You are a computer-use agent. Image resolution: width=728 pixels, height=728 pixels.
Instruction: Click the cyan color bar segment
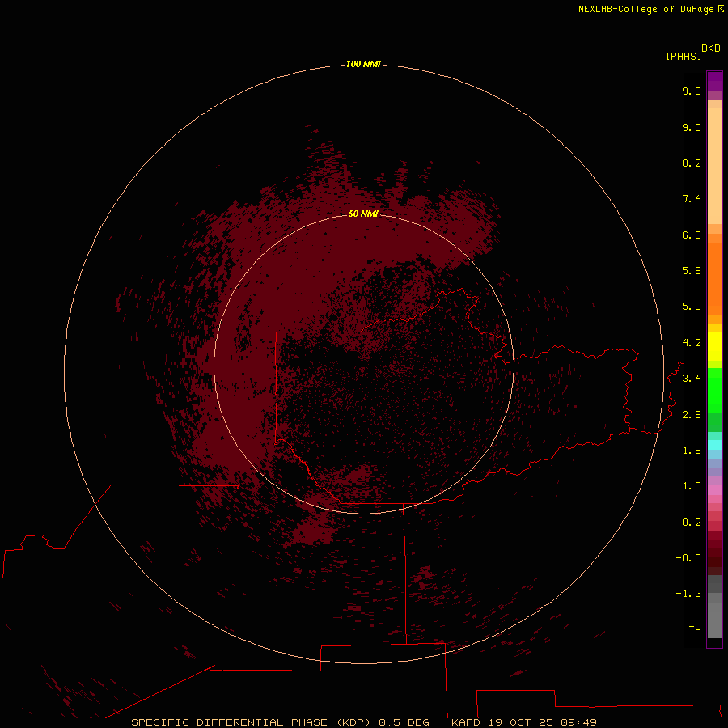714,445
